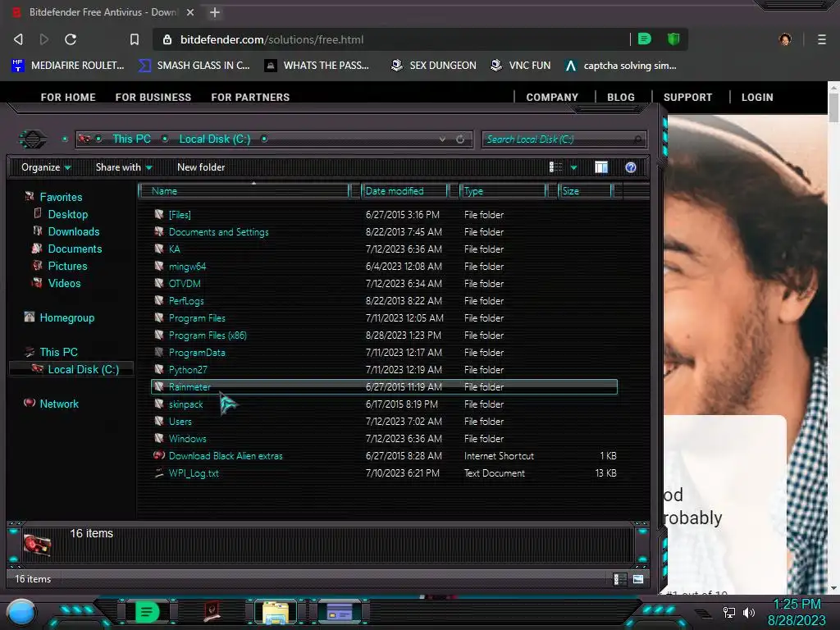Select This PC in navigation pane
The width and height of the screenshot is (840, 630).
click(x=59, y=352)
